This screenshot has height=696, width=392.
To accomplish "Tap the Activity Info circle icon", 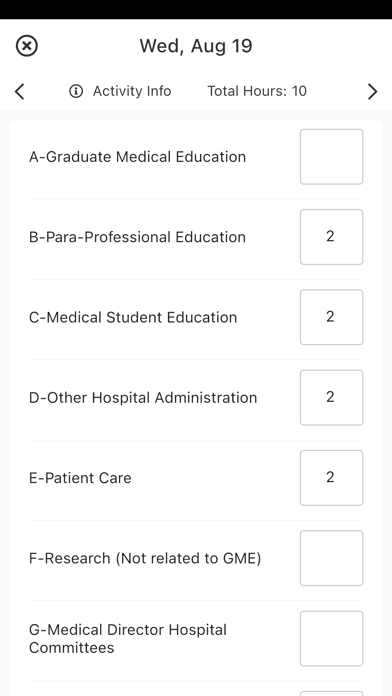I will pyautogui.click(x=76, y=91).
